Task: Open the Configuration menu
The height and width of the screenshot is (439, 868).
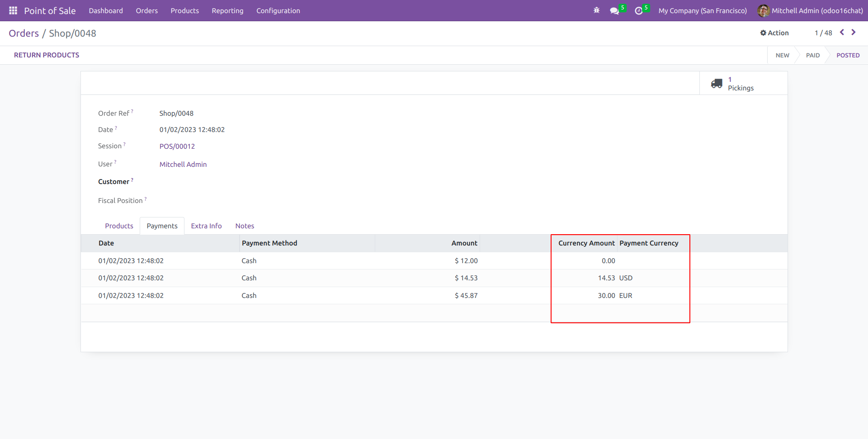Action: point(278,11)
